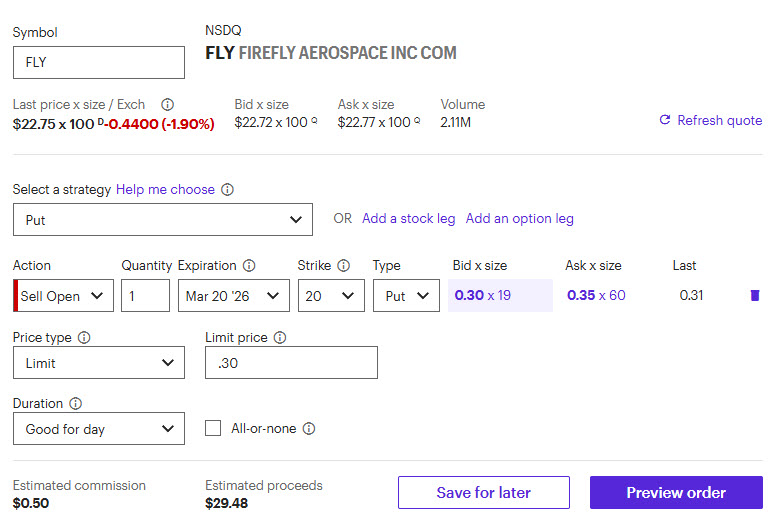Click Expiration info icon
The width and height of the screenshot is (768, 526).
(249, 266)
